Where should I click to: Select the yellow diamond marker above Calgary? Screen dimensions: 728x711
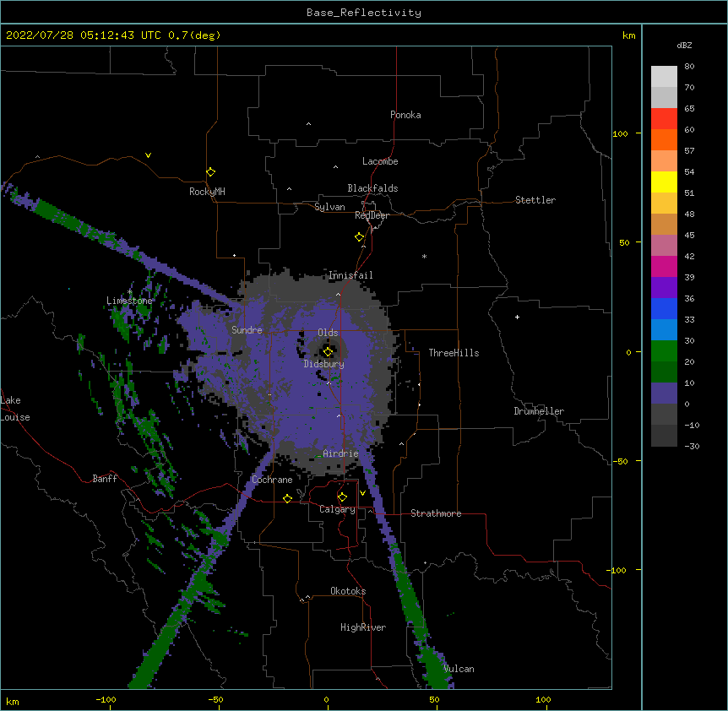[x=342, y=497]
